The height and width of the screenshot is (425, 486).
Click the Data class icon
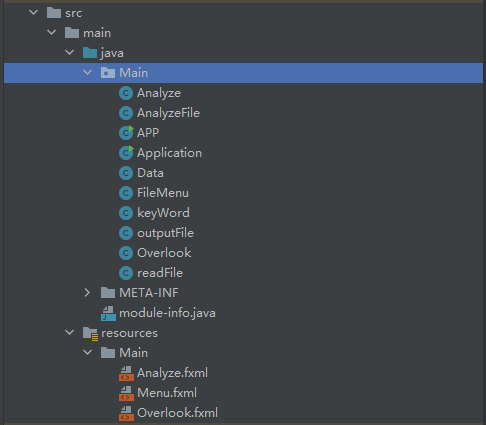tap(126, 173)
